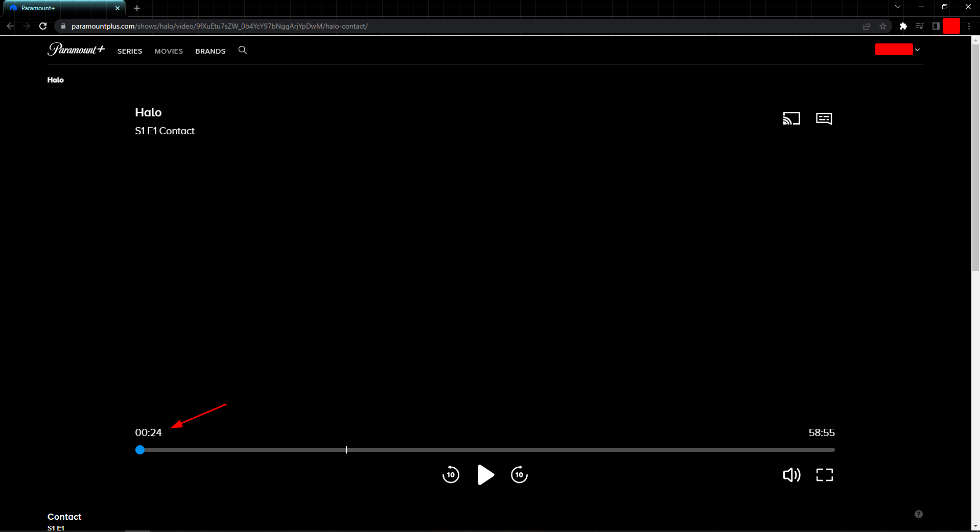Image resolution: width=980 pixels, height=532 pixels.
Task: Open the help question mark icon
Action: (919, 514)
